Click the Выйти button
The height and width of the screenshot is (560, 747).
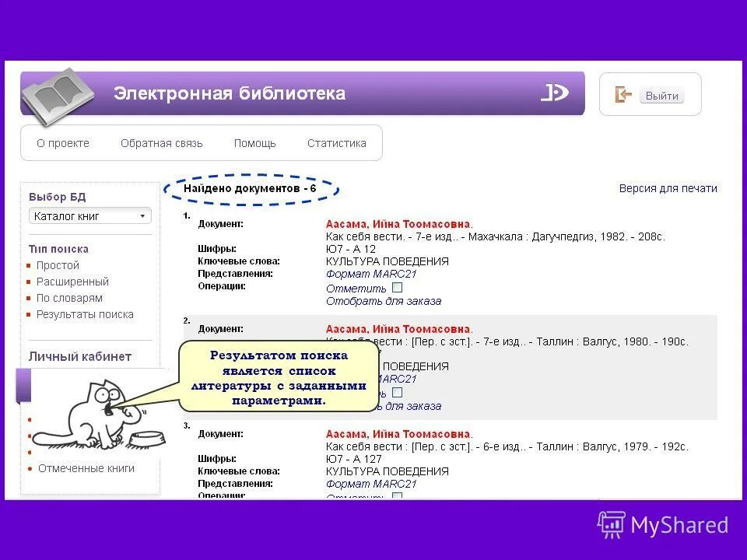662,94
